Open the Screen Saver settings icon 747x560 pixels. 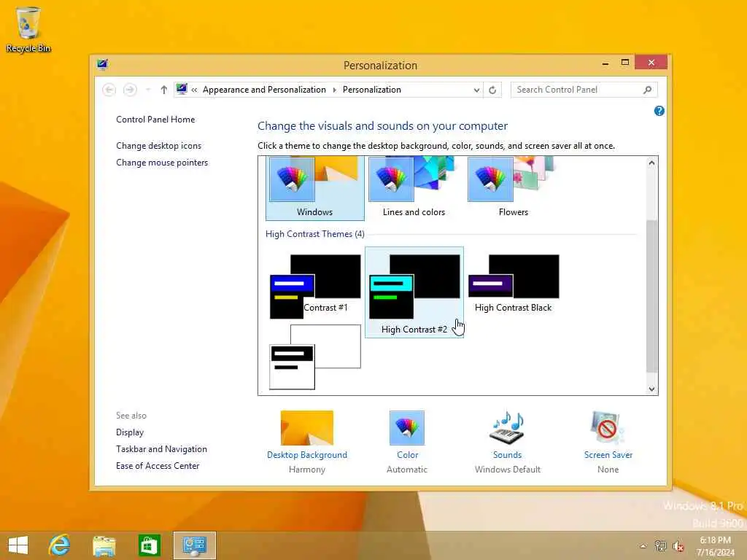[x=608, y=427]
